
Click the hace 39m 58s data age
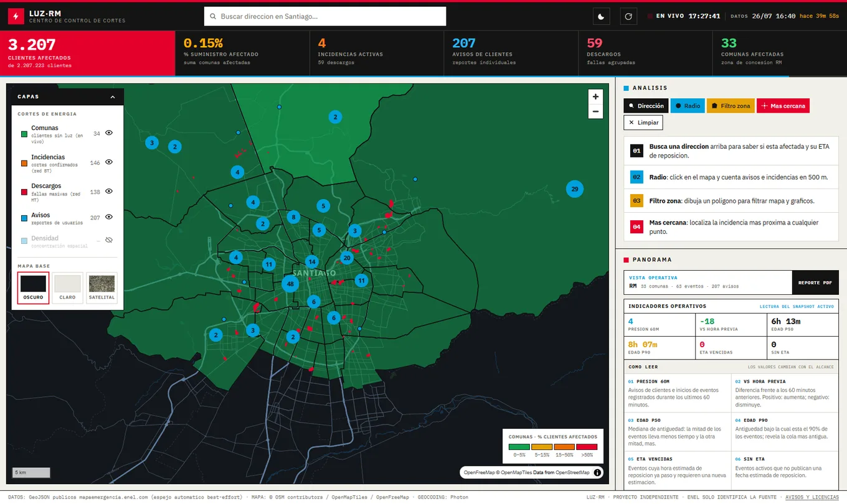tap(819, 16)
